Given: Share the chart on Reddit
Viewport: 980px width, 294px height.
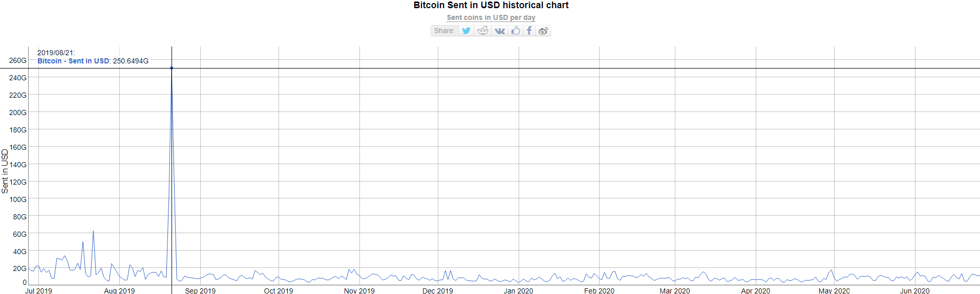Looking at the screenshot, I should coord(482,31).
